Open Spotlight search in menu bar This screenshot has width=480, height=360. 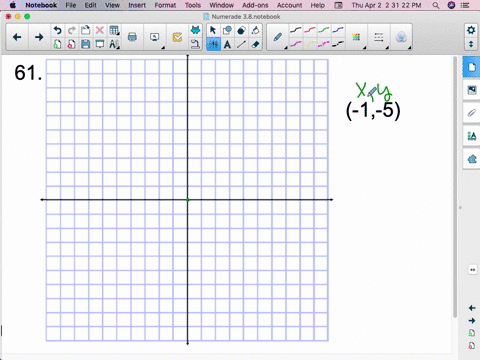click(436, 5)
